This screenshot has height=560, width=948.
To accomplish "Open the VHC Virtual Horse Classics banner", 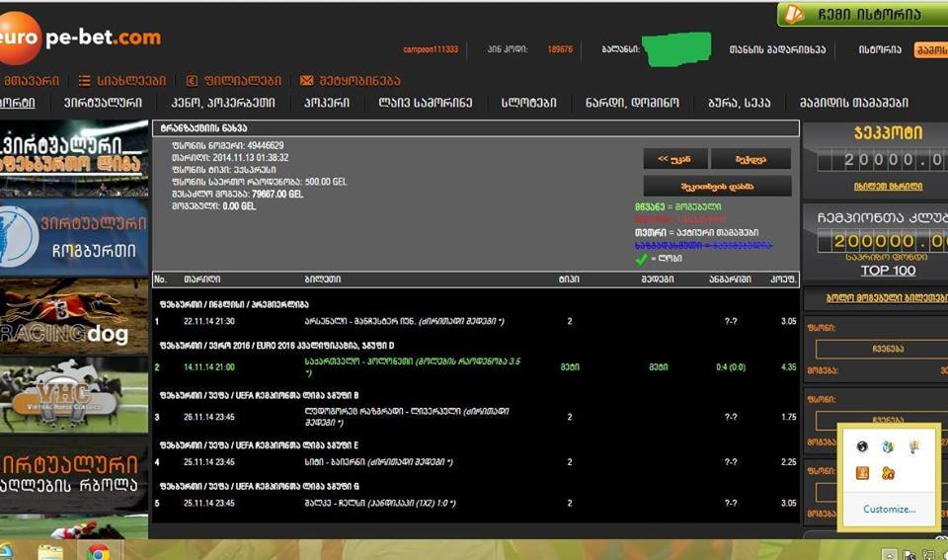I will click(x=74, y=393).
